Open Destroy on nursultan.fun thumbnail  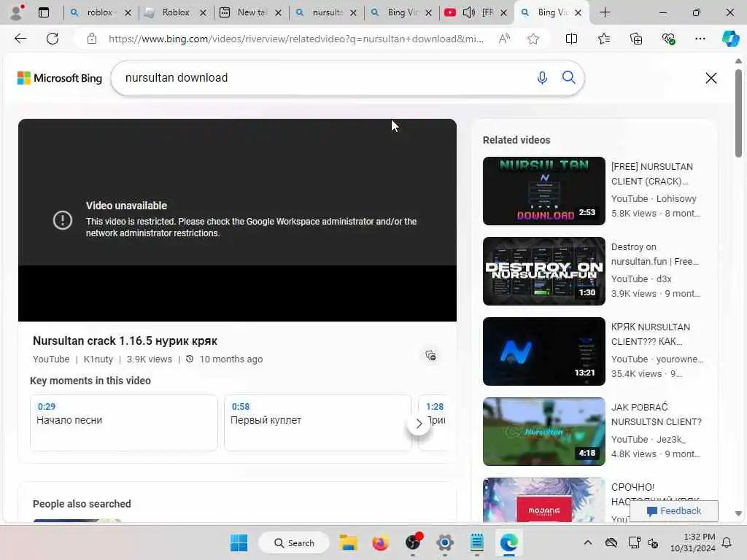pyautogui.click(x=543, y=271)
